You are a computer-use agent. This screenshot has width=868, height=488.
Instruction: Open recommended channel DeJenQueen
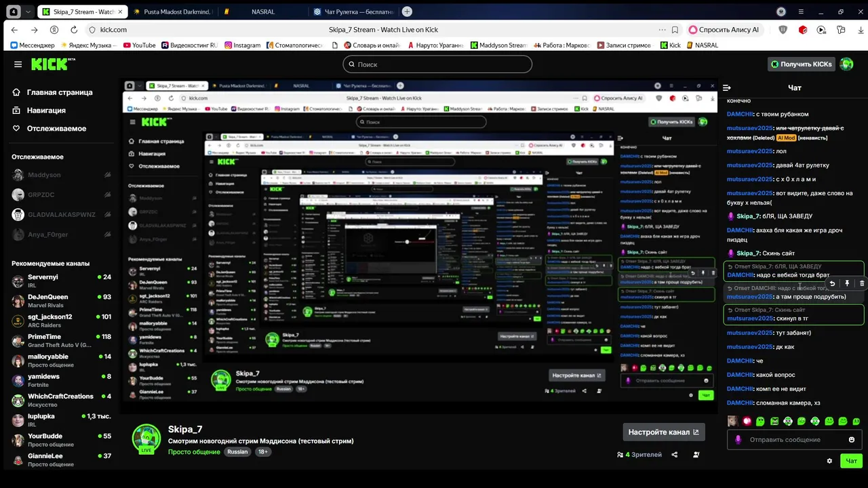[x=61, y=301]
